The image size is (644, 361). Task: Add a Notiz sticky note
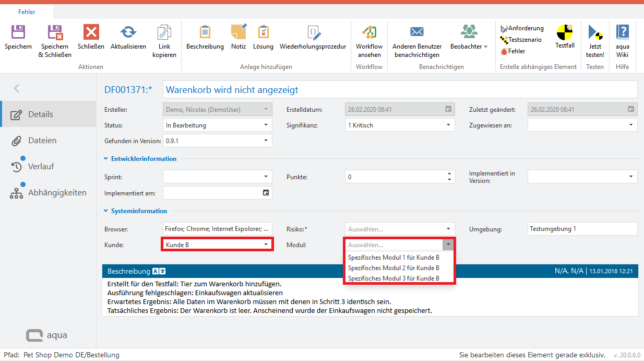(238, 33)
